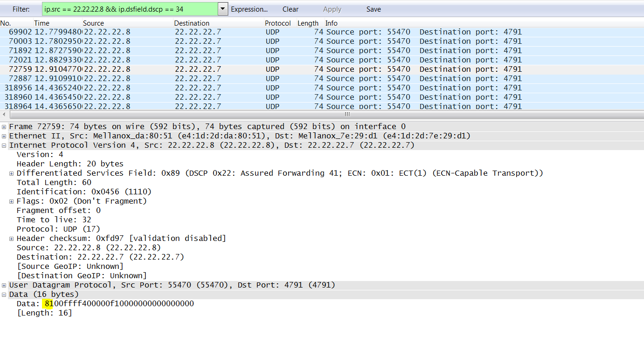Click the display filter input field
This screenshot has width=644, height=343.
click(x=130, y=9)
